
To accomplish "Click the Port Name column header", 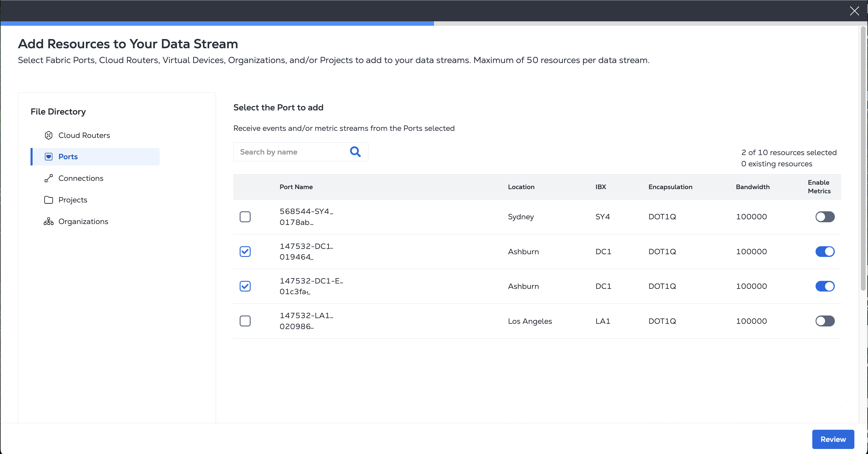I will (296, 187).
